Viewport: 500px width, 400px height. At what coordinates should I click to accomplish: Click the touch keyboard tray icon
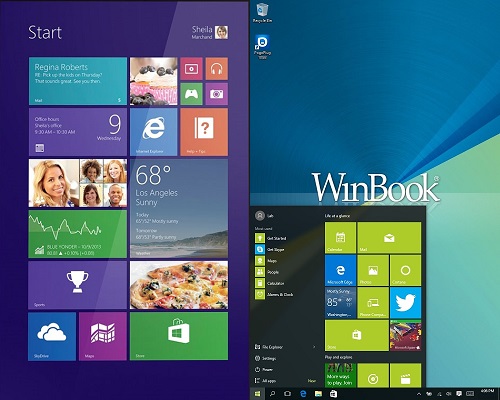pos(470,394)
